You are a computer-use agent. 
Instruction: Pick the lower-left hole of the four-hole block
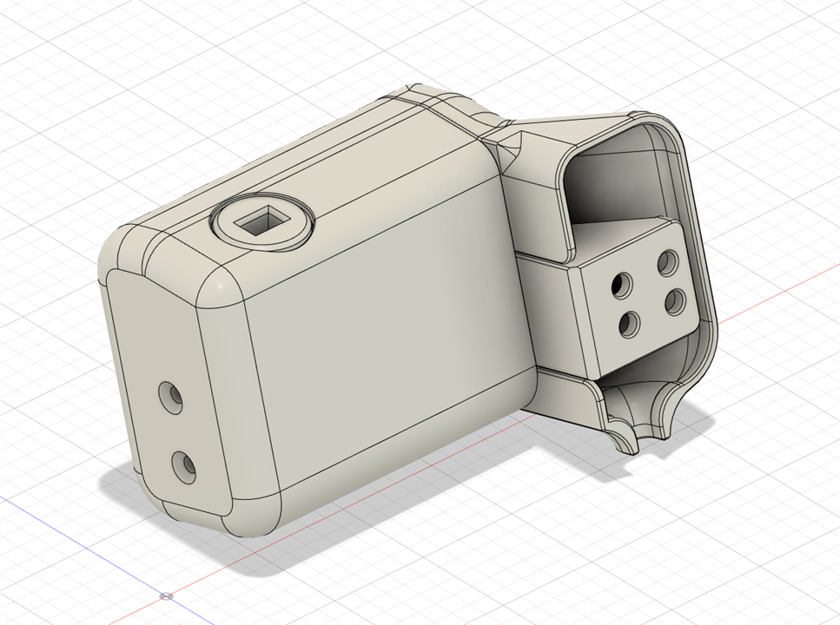(x=631, y=325)
